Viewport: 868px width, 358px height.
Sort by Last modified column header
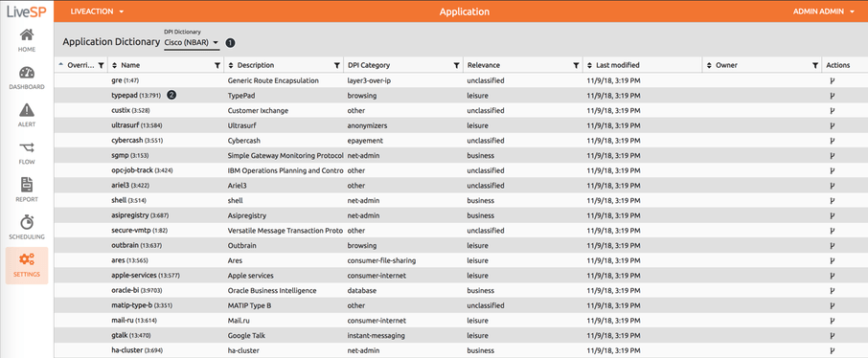point(613,65)
